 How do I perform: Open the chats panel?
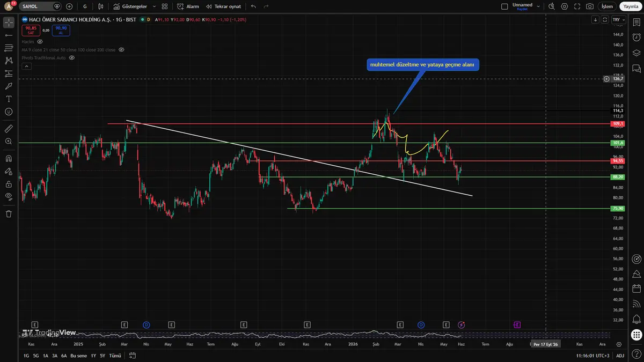coord(636,69)
